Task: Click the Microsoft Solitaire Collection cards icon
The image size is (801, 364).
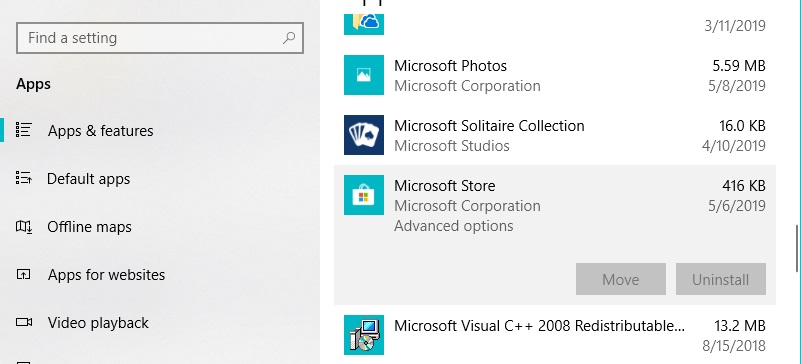Action: [364, 135]
